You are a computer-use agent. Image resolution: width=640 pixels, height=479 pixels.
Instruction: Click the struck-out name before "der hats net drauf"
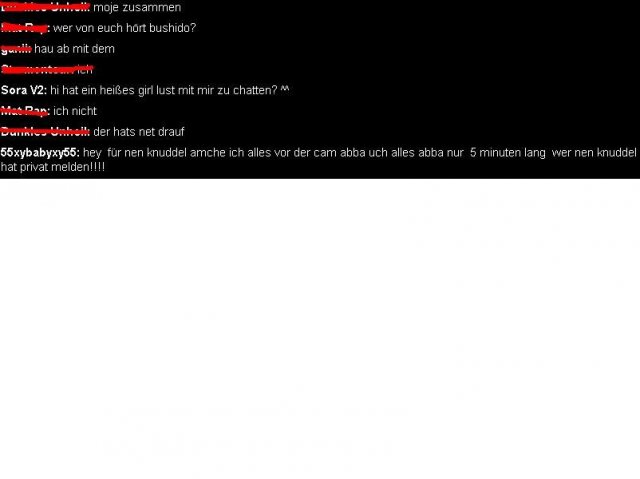point(45,132)
